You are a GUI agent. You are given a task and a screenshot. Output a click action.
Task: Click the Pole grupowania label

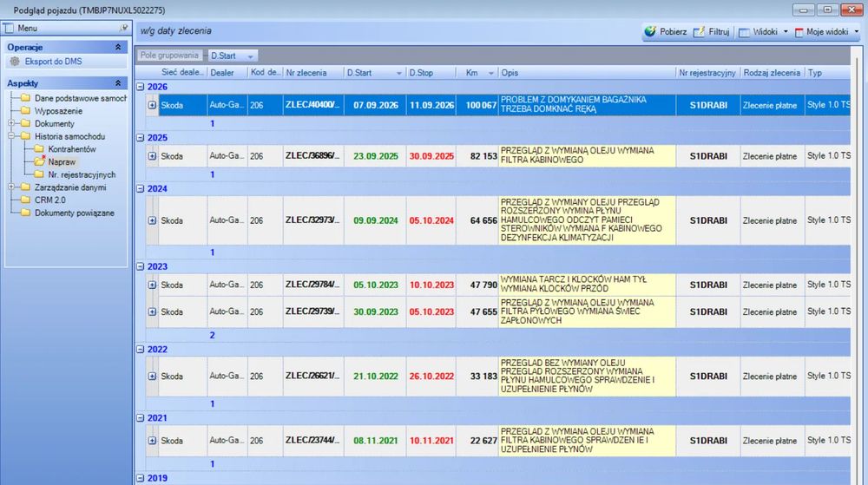(169, 56)
